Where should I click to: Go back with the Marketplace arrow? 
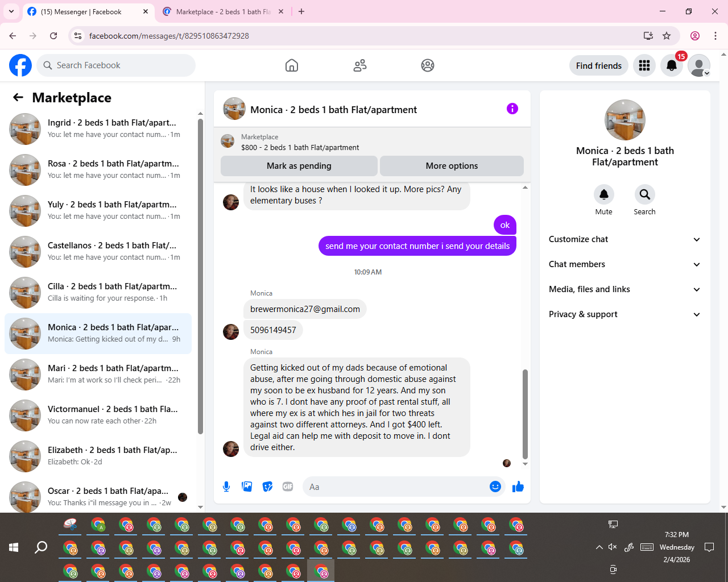click(18, 97)
